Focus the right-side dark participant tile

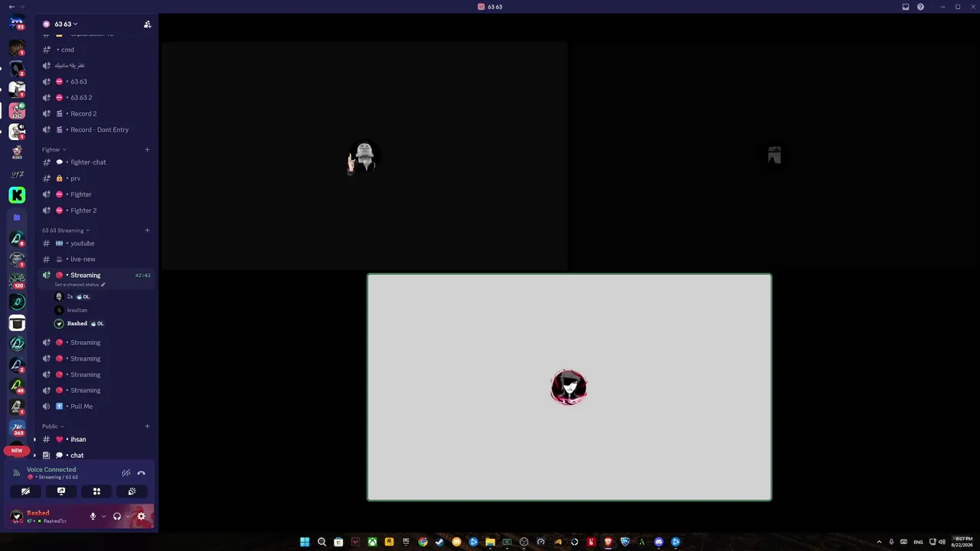click(775, 156)
